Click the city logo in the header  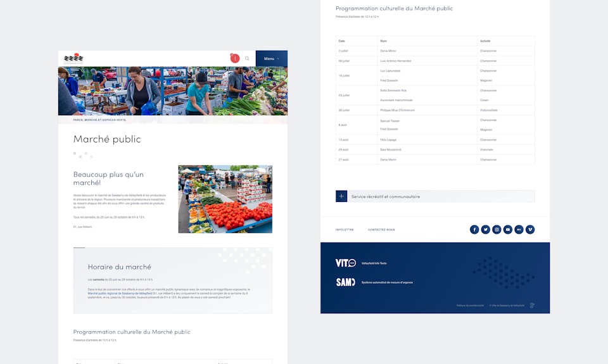(x=73, y=58)
